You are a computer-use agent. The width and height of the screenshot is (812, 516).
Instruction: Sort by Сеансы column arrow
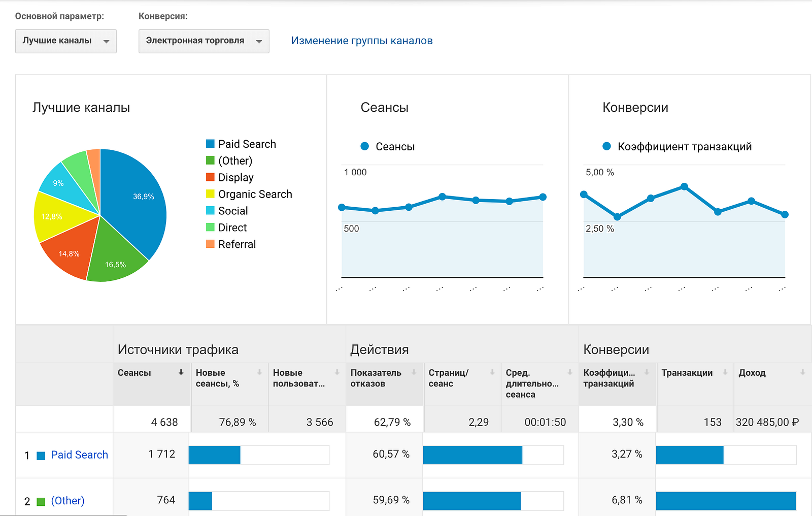point(181,372)
